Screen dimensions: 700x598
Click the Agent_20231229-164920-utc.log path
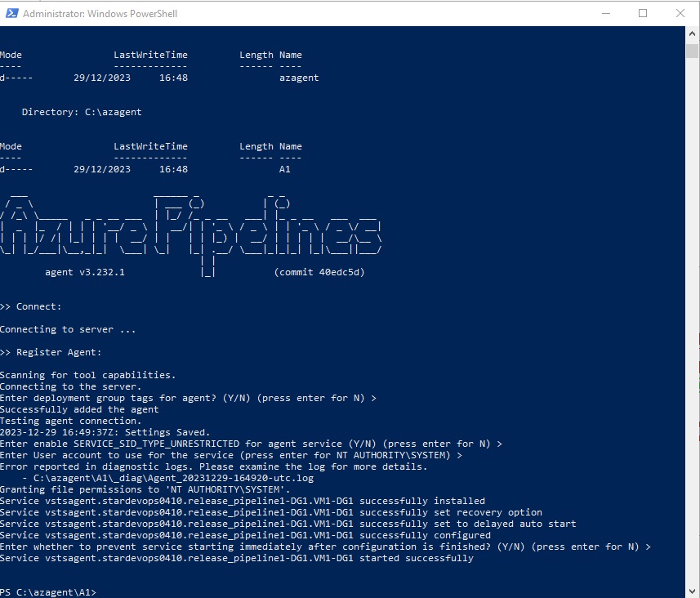point(174,478)
